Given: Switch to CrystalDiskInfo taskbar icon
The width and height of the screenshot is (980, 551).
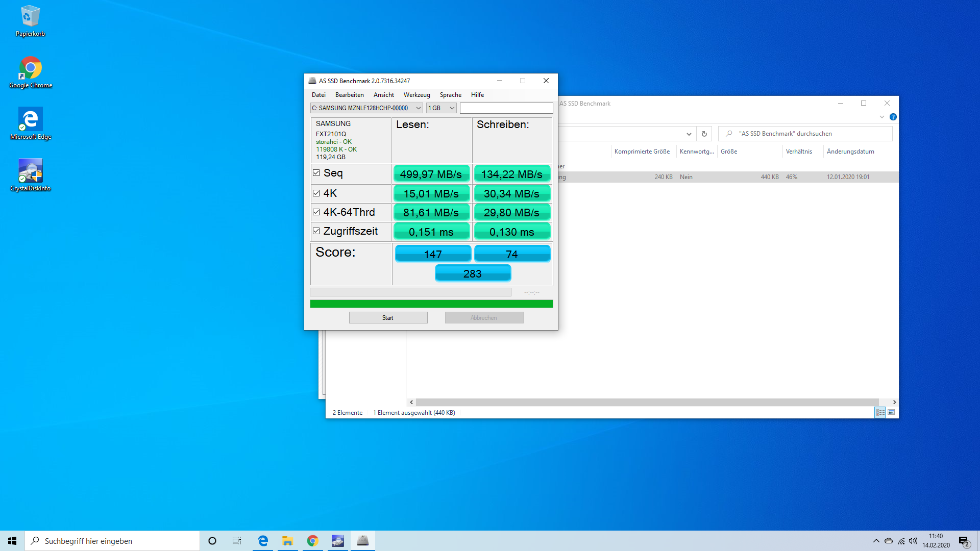Looking at the screenshot, I should click(x=338, y=541).
